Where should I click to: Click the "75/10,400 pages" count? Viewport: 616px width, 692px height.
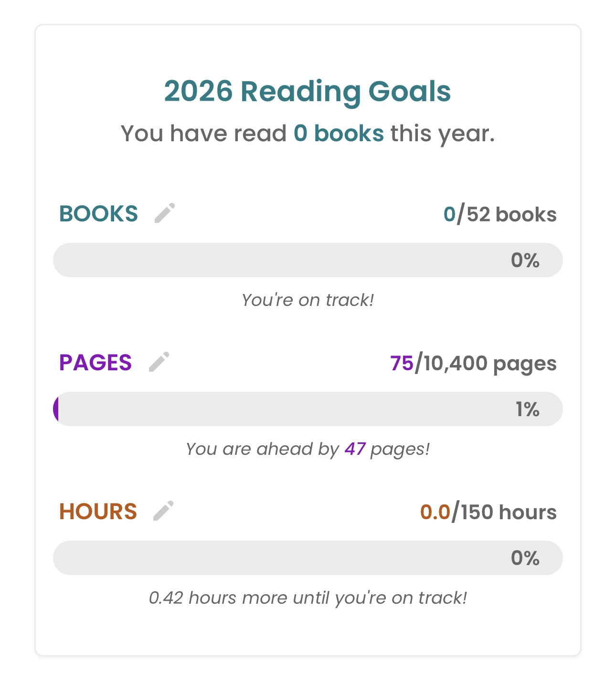[x=473, y=363]
